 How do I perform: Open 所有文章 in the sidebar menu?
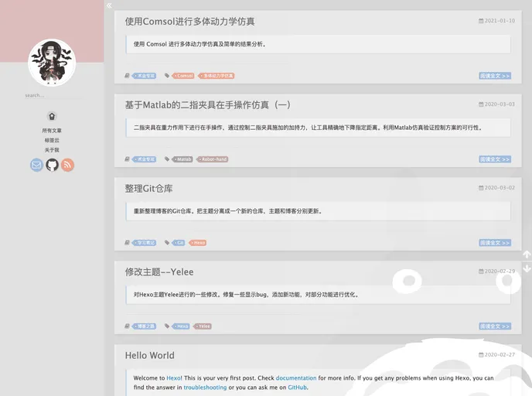pyautogui.click(x=52, y=131)
